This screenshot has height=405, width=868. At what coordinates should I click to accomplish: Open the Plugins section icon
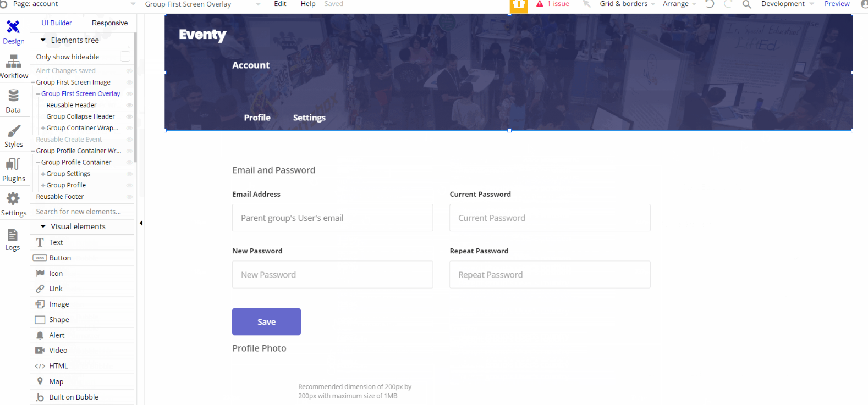pos(13,165)
